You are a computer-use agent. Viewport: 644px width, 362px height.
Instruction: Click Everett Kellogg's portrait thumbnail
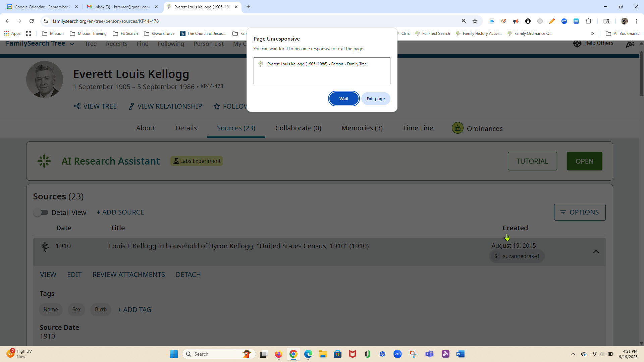point(45,79)
